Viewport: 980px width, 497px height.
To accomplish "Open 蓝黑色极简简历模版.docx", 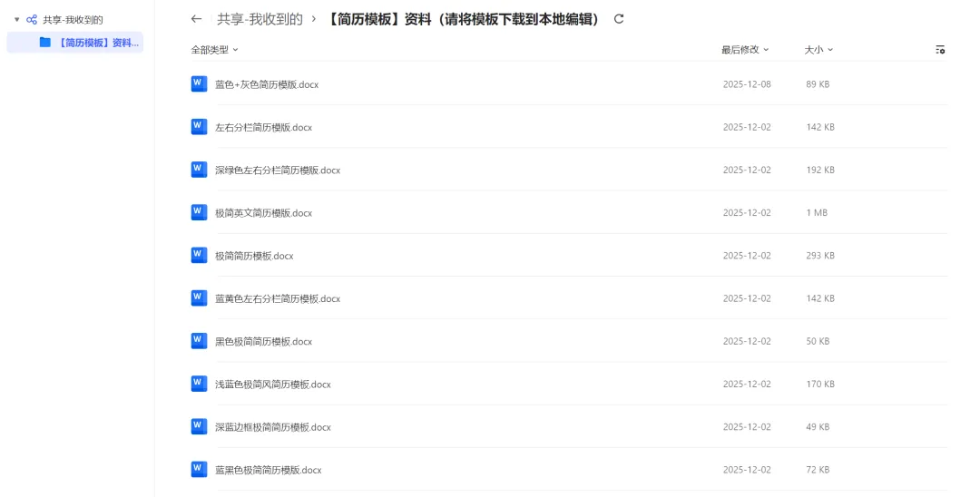I will coord(268,470).
